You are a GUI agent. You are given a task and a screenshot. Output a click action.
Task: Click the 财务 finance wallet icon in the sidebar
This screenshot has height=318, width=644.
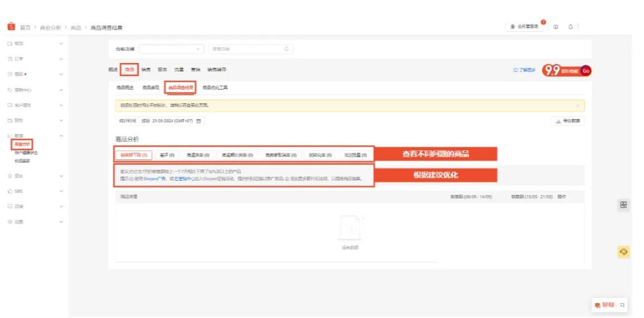tap(10, 121)
